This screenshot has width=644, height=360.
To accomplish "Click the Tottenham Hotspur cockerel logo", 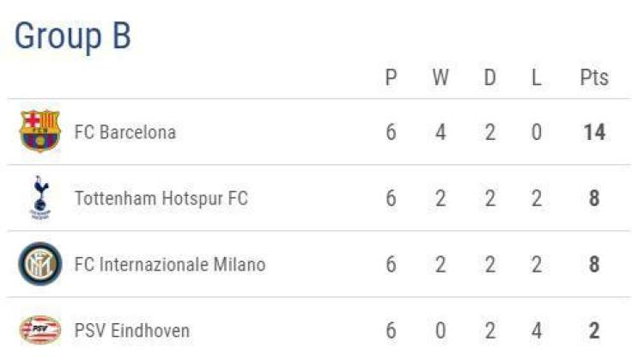I will (x=40, y=198).
